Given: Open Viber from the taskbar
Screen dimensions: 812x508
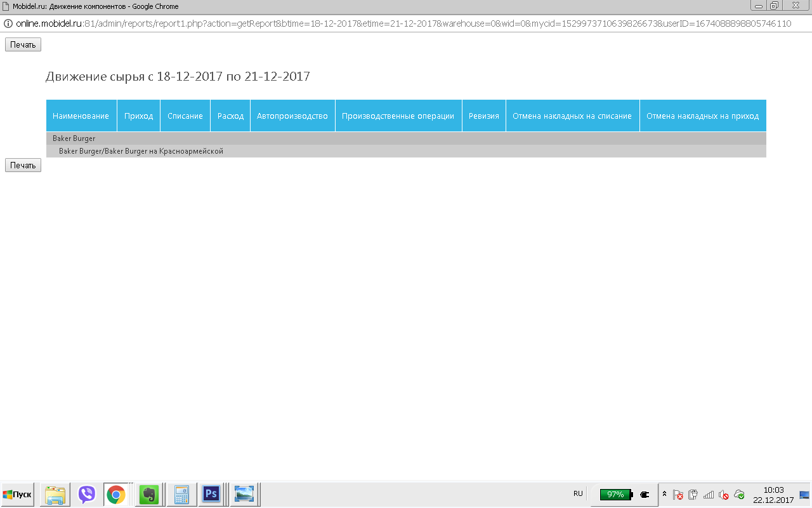Looking at the screenshot, I should click(87, 494).
